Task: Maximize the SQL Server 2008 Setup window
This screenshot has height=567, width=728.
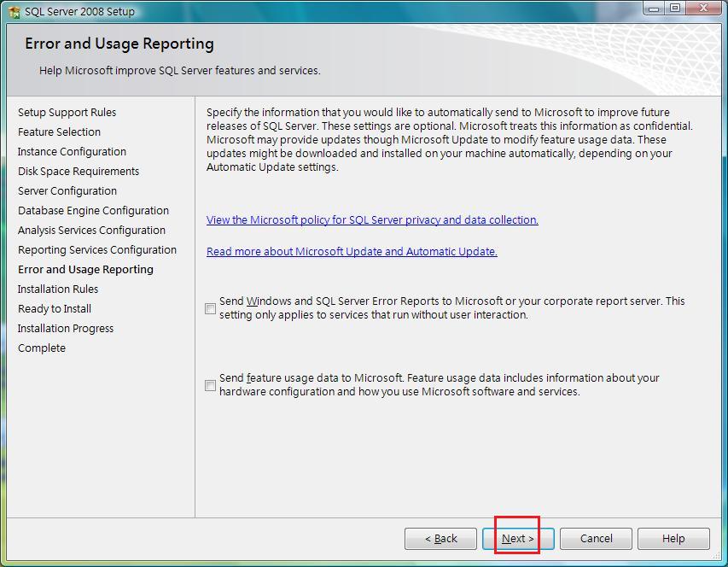Action: click(675, 9)
